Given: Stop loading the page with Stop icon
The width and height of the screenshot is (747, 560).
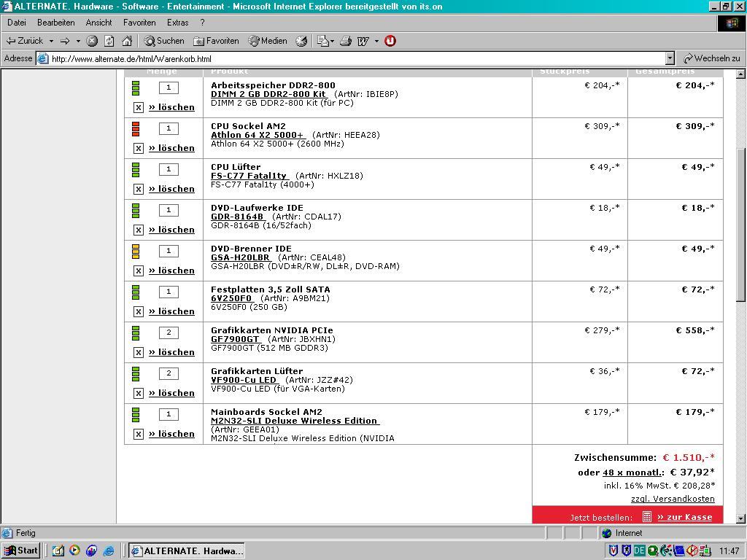Looking at the screenshot, I should click(x=92, y=41).
